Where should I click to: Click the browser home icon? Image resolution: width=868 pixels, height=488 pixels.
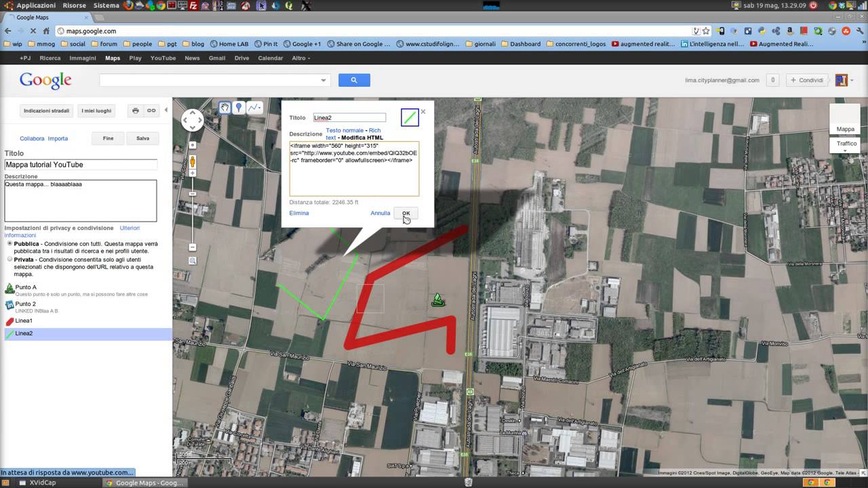point(46,31)
